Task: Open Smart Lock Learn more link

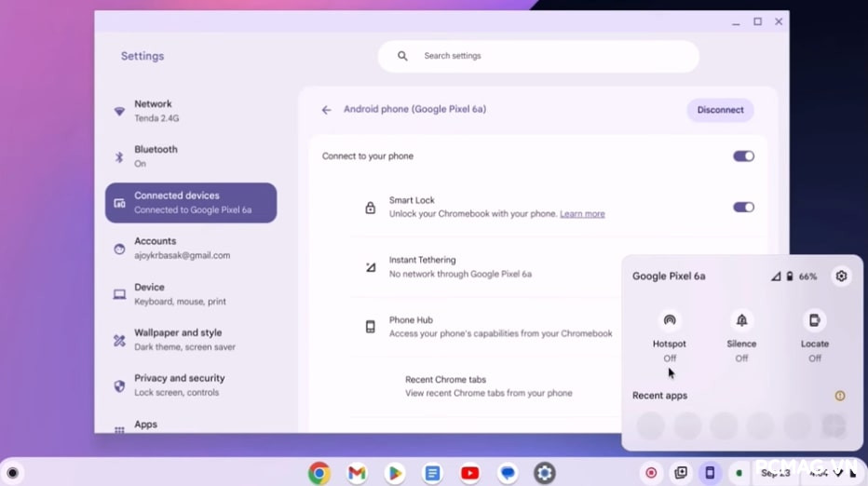Action: (582, 213)
